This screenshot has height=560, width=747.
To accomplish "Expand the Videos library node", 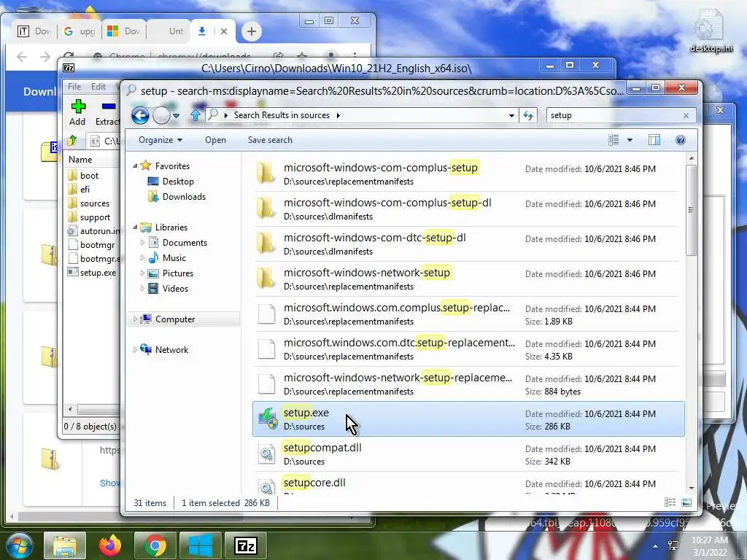I will 142,288.
